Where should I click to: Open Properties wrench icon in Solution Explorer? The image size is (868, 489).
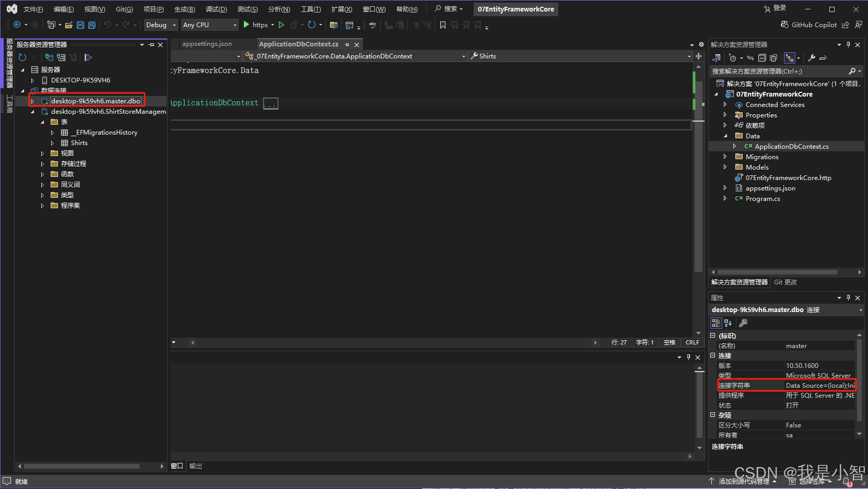[x=812, y=58]
